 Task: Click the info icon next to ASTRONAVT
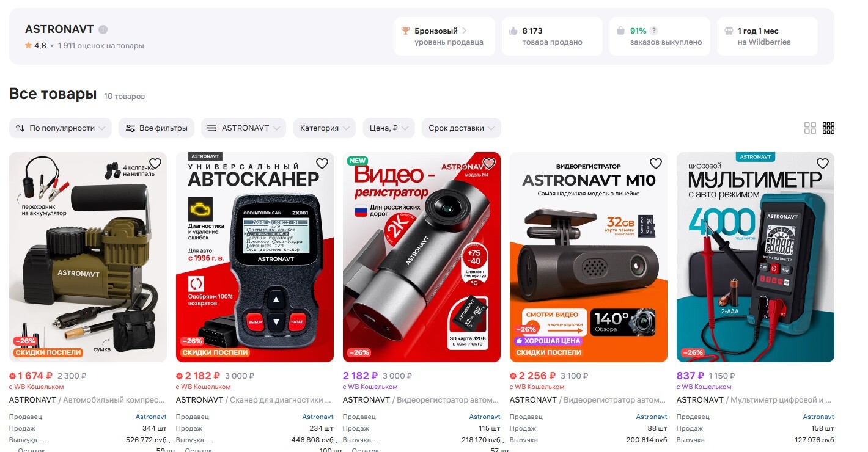[103, 29]
